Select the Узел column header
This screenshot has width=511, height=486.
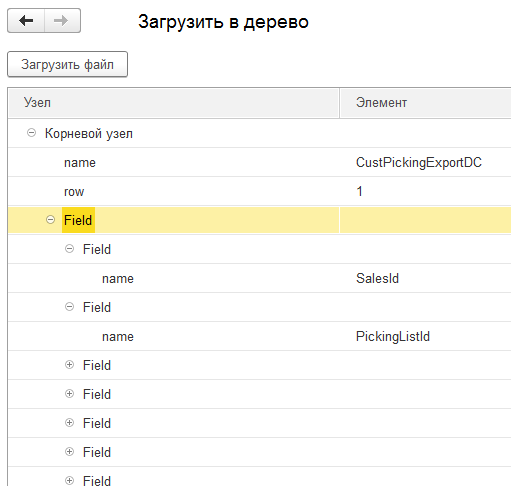(x=173, y=103)
